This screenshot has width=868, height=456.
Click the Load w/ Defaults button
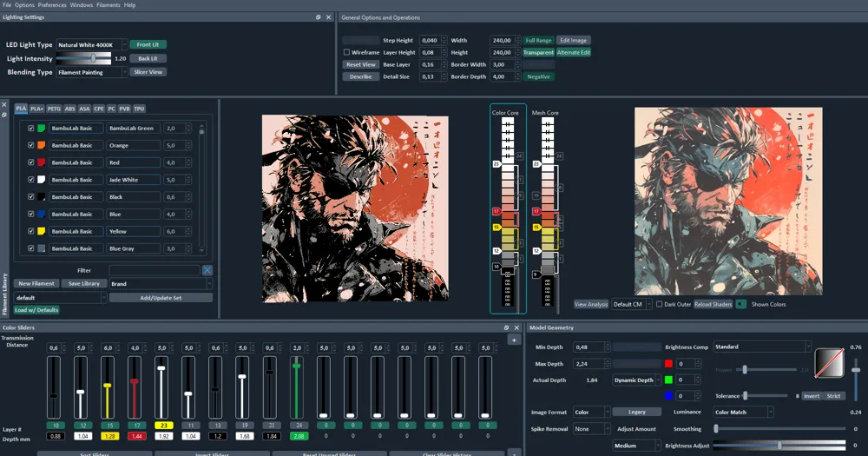(x=36, y=310)
